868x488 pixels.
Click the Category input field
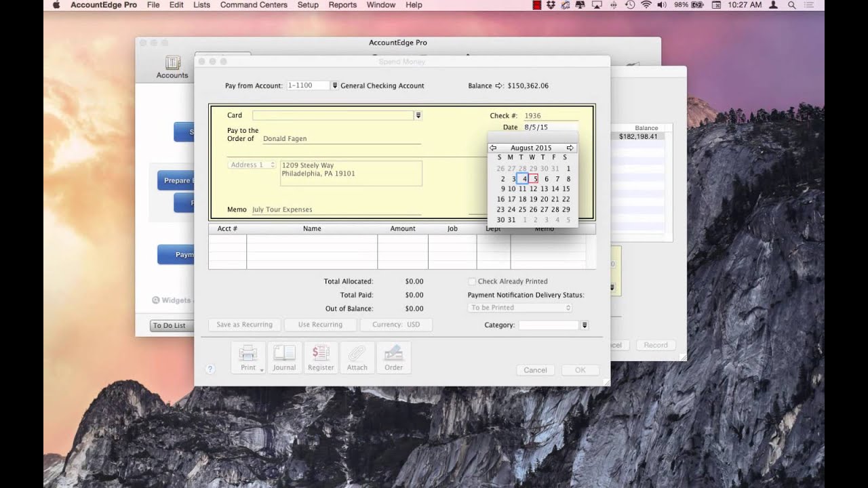[549, 325]
